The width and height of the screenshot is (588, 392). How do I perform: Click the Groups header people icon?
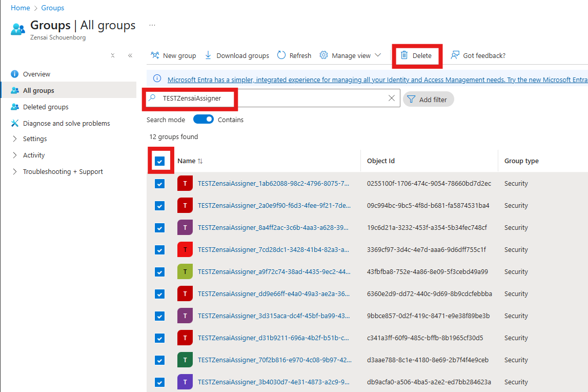18,29
